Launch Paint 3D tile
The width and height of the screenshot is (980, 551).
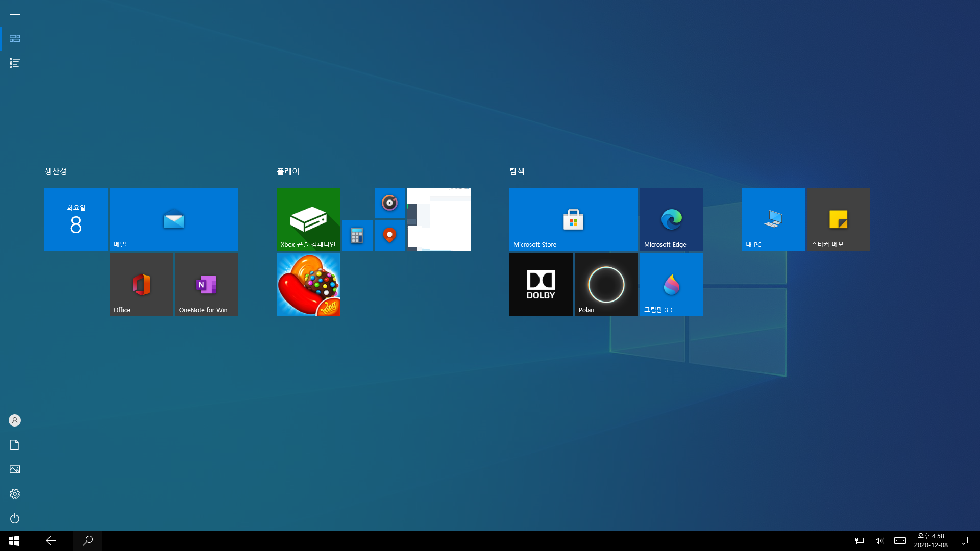pos(671,285)
